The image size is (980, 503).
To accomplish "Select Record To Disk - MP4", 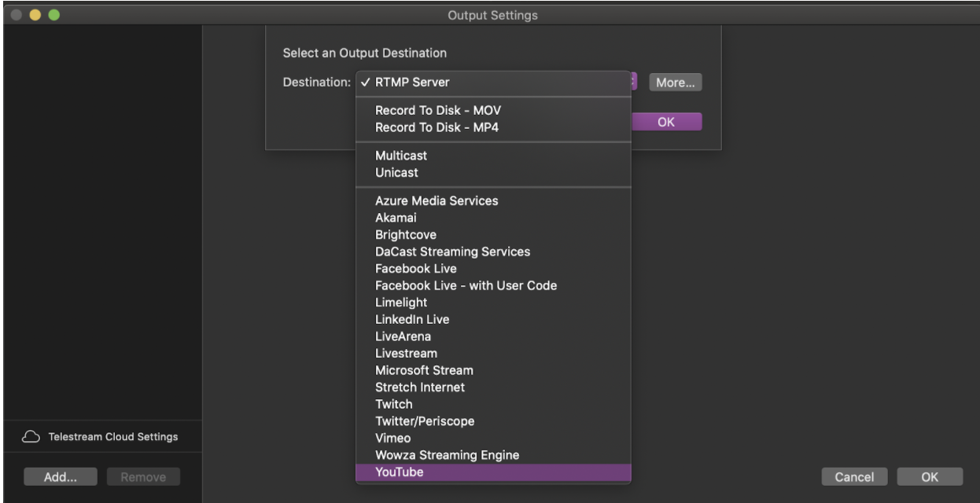I will point(493,127).
